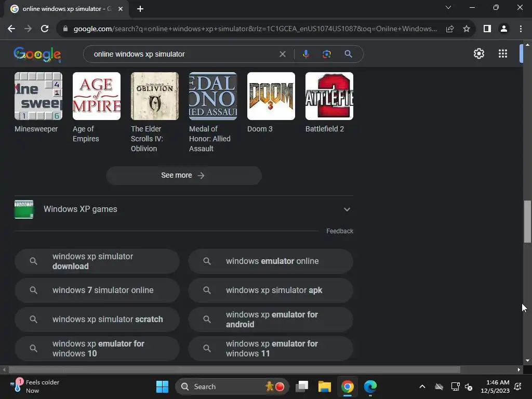Show hidden system tray icons

(x=422, y=387)
